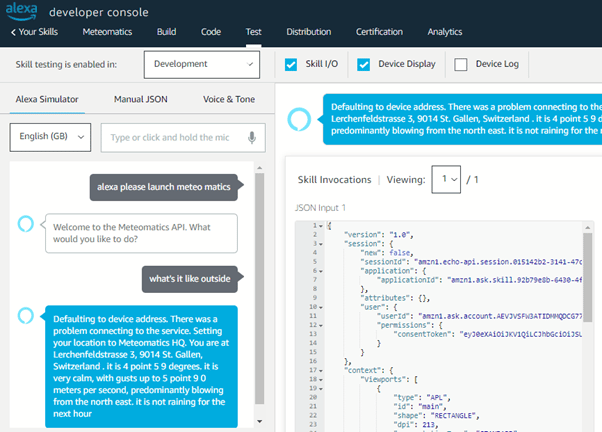Click "what's it like outside" message bubble

190,279
